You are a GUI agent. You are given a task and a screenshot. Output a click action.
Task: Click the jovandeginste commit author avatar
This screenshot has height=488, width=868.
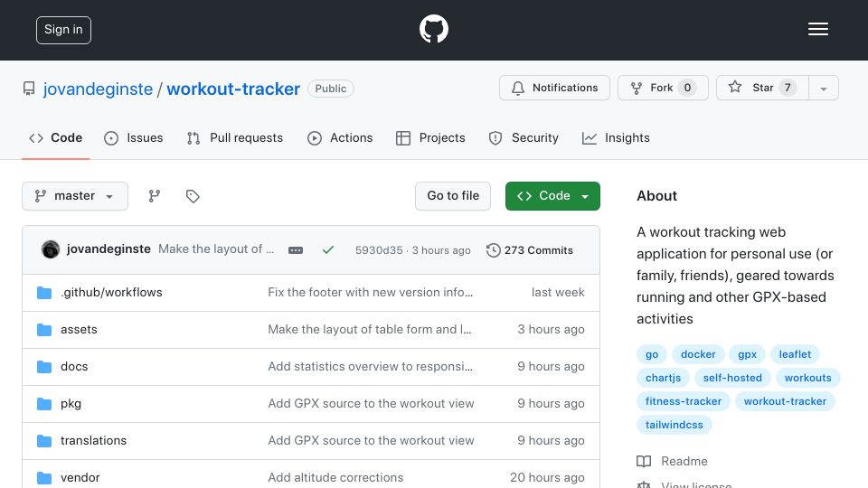(x=51, y=249)
